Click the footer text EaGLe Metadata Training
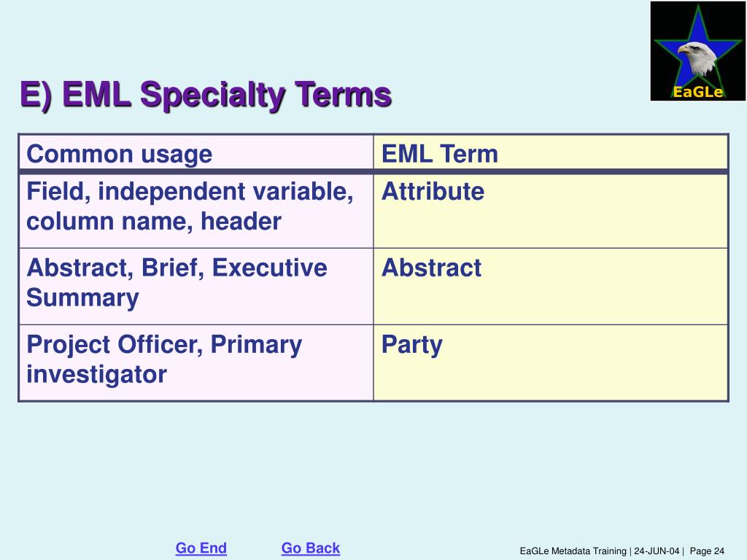 [573, 551]
